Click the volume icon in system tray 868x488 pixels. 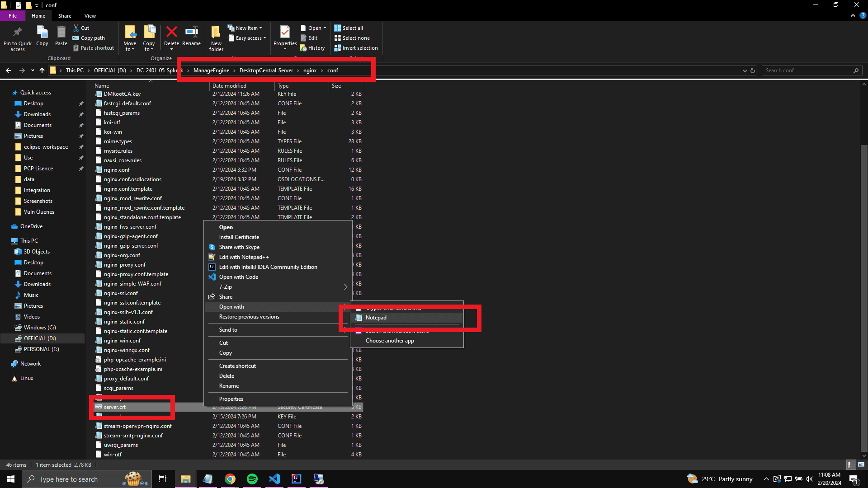809,479
